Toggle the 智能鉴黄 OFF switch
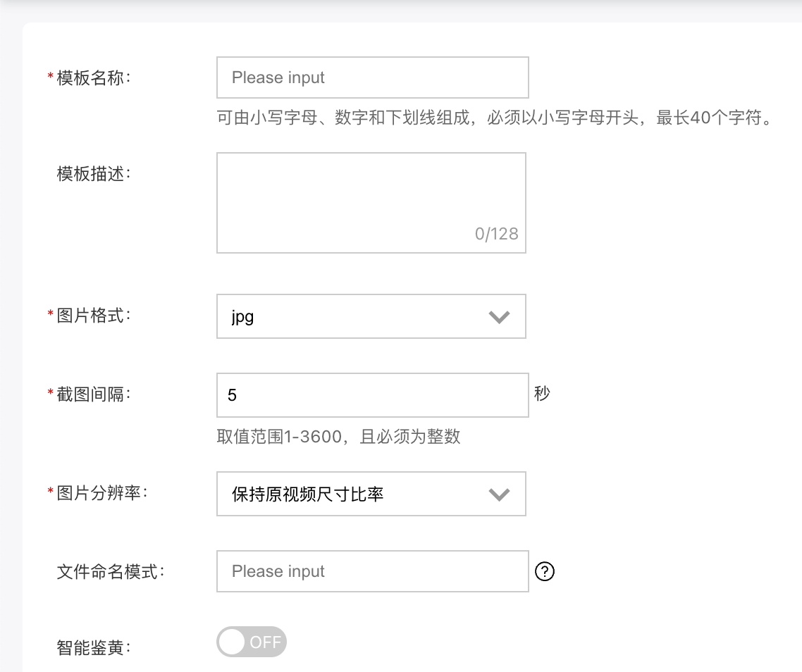The height and width of the screenshot is (672, 802). 252,642
